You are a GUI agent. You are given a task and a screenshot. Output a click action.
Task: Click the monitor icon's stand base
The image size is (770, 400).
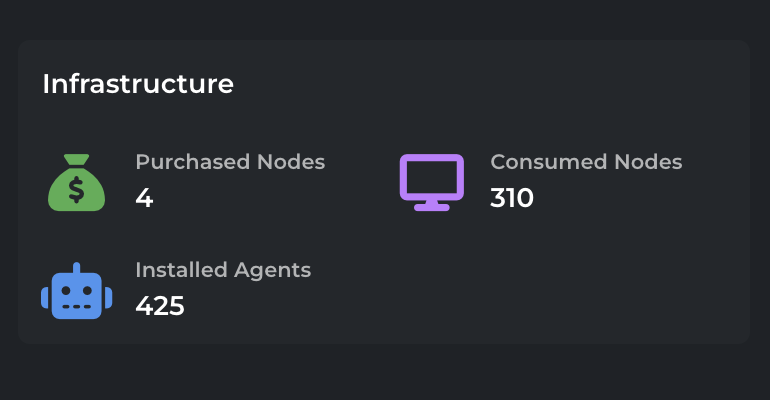431,207
